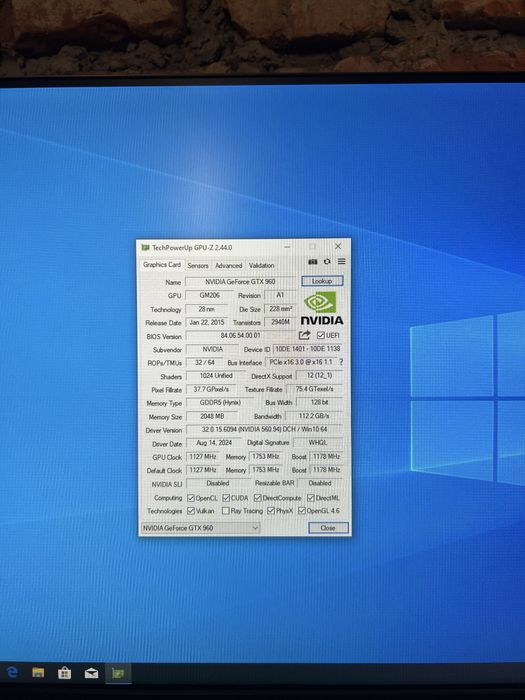Switch to the Validation tab

[x=262, y=266]
